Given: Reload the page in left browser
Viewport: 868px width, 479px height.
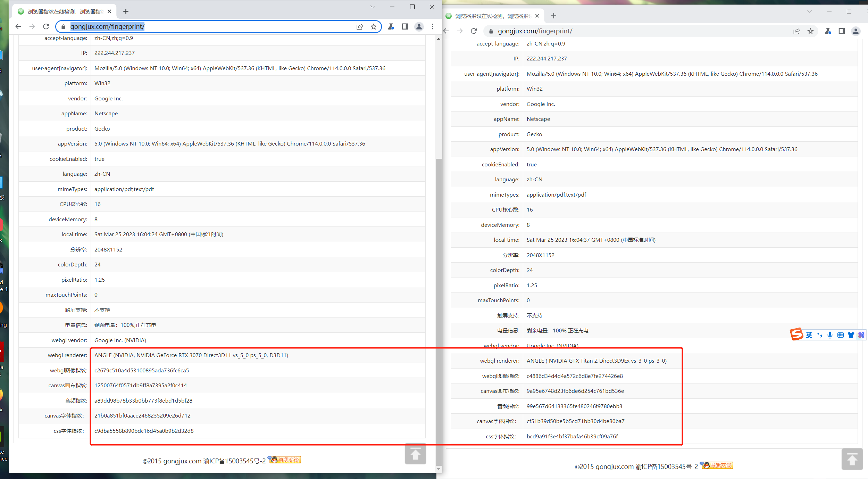Looking at the screenshot, I should click(46, 26).
